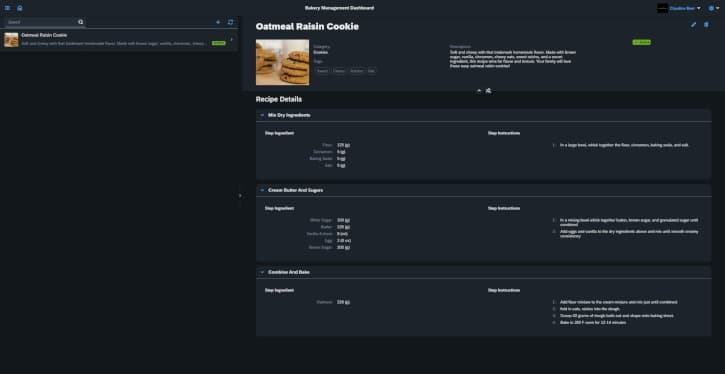This screenshot has height=374, width=725.
Task: Add a new recipe with plus icon
Action: [x=218, y=22]
